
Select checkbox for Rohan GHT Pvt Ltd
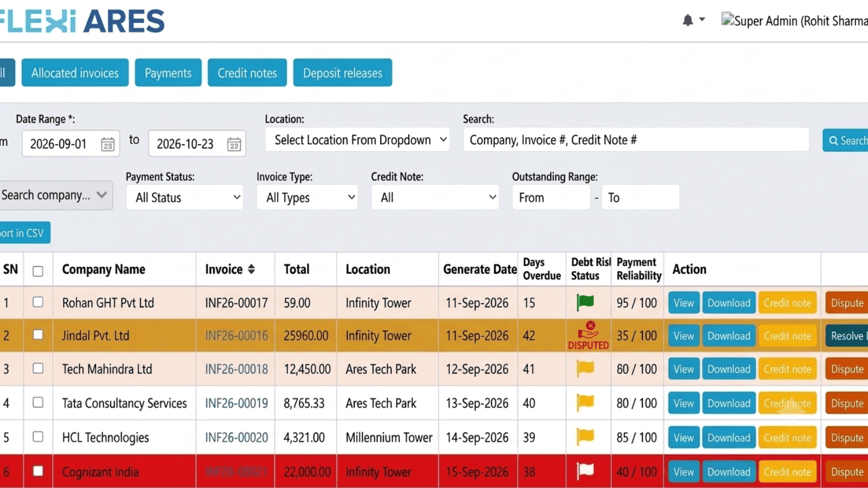point(38,302)
